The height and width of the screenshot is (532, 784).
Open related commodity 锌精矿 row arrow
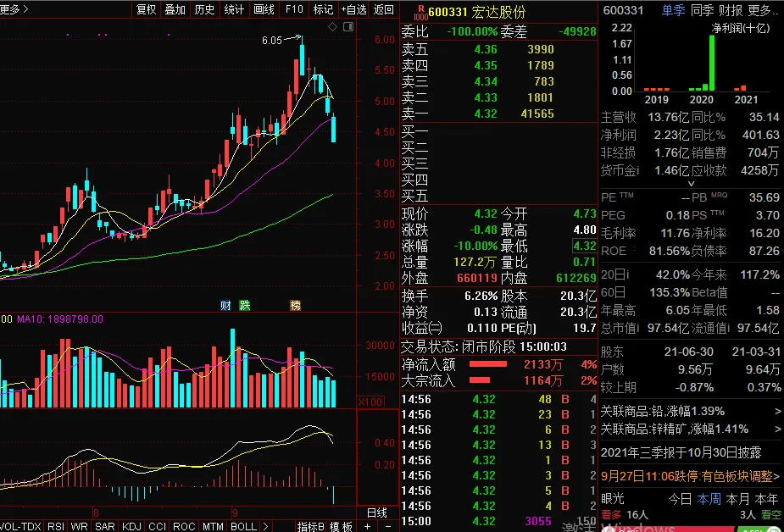click(x=777, y=429)
